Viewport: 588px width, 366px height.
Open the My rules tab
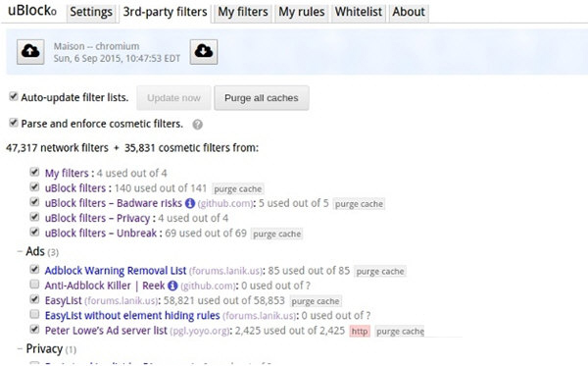pyautogui.click(x=302, y=12)
